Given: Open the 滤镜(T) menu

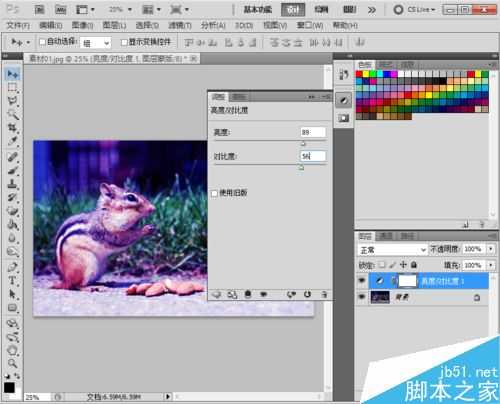Looking at the screenshot, I should point(180,25).
